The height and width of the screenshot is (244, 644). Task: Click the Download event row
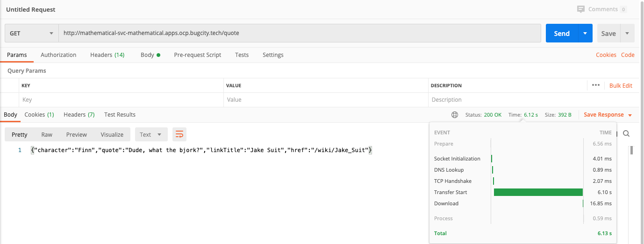(x=522, y=203)
